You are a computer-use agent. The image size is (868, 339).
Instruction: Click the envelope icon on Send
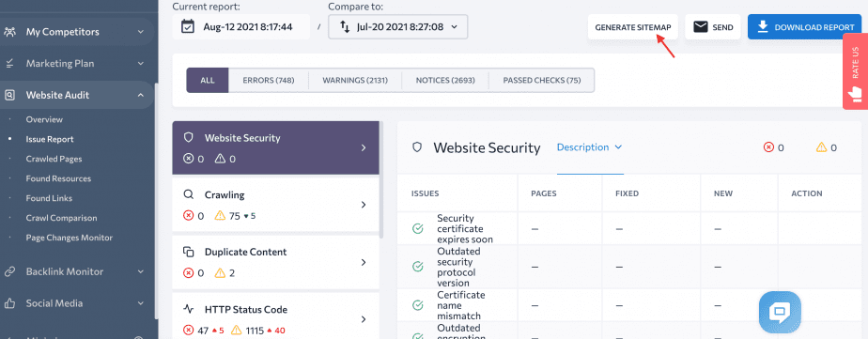[x=701, y=27]
